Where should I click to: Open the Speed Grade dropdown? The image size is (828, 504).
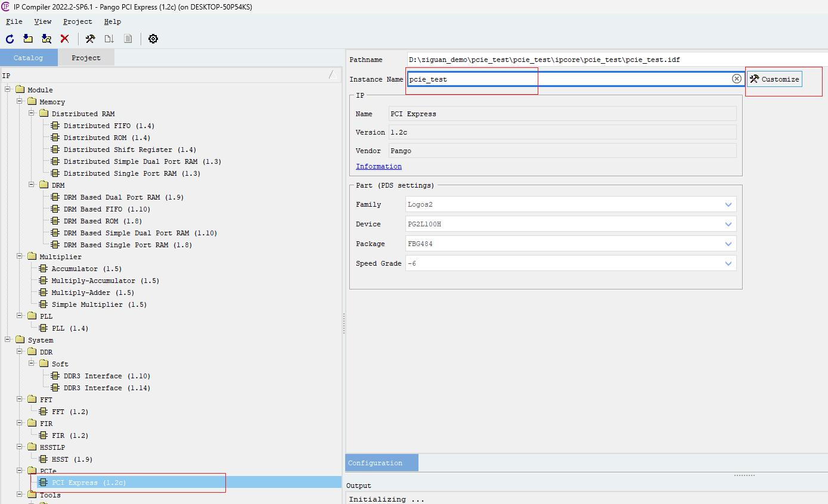(728, 263)
